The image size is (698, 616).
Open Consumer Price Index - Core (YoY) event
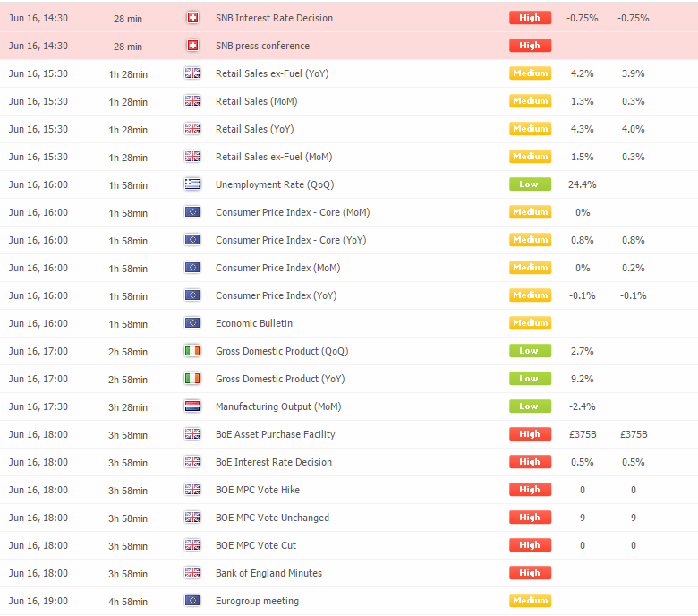pyautogui.click(x=291, y=240)
